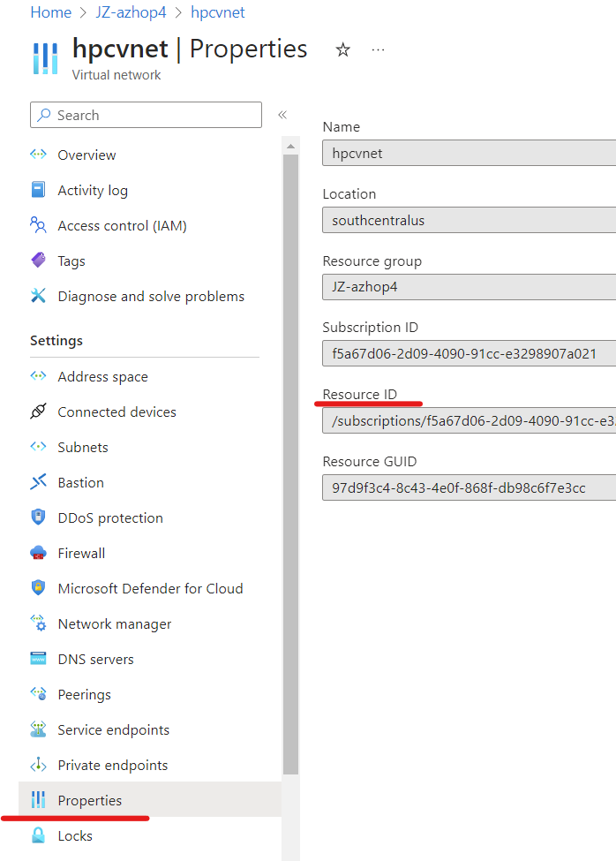Screen dimensions: 616x861
Task: Open JZ-azhop4 breadcrumb link
Action: [131, 12]
